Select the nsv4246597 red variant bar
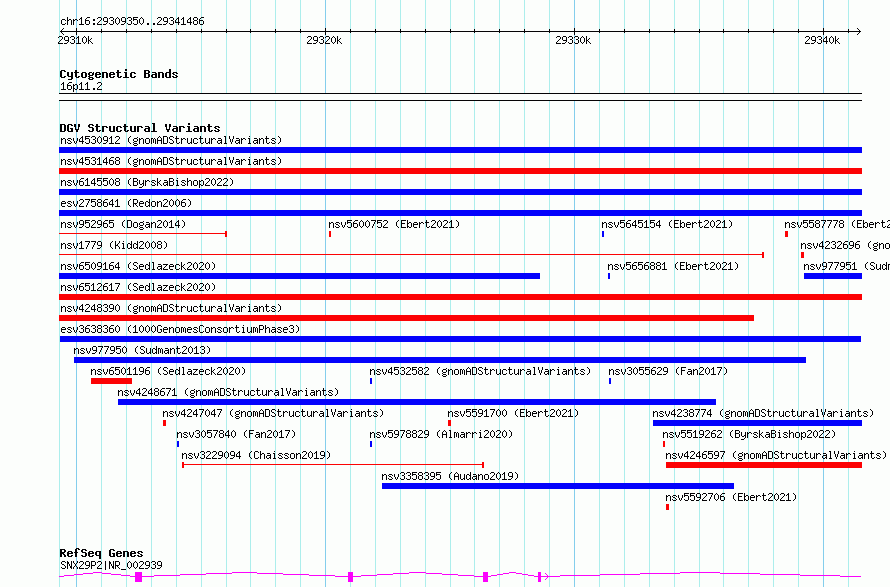The height and width of the screenshot is (587, 890). (x=764, y=465)
